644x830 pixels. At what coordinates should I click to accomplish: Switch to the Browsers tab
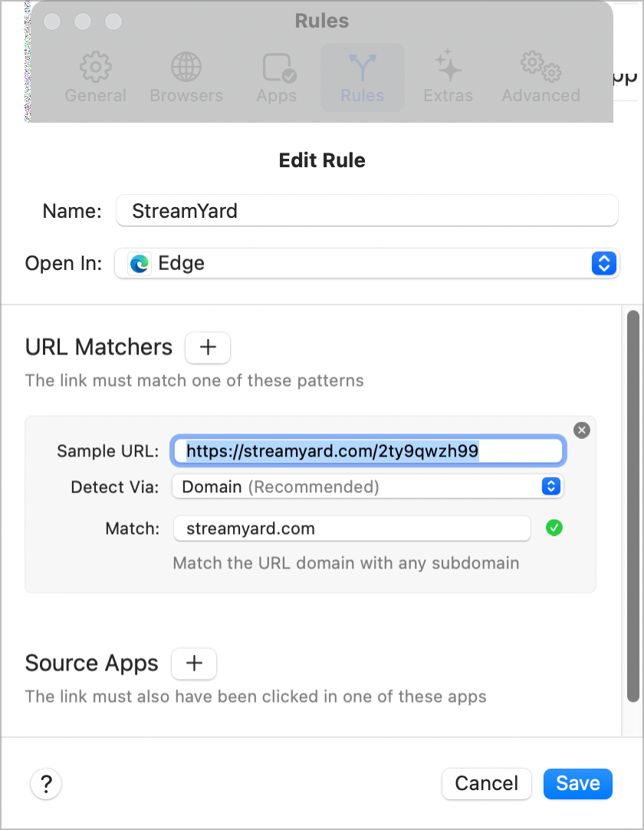(186, 77)
